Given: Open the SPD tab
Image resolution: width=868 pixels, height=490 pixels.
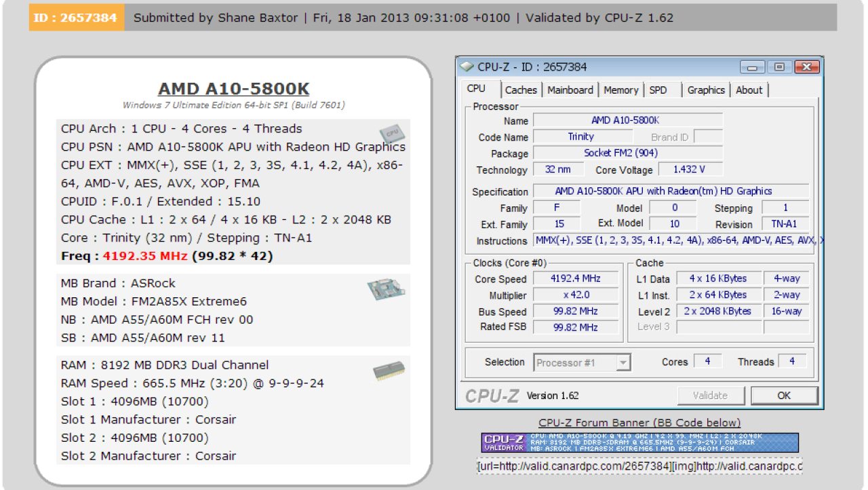Looking at the screenshot, I should pos(658,90).
